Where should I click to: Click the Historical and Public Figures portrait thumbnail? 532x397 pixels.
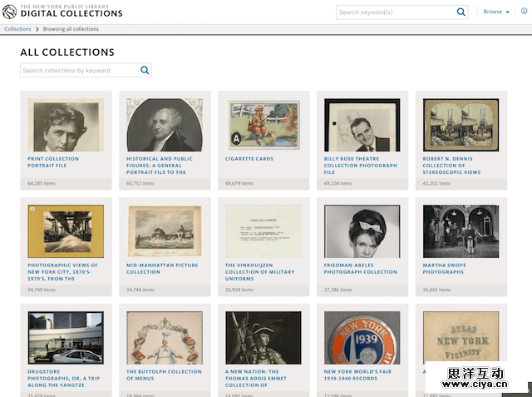[x=165, y=125]
